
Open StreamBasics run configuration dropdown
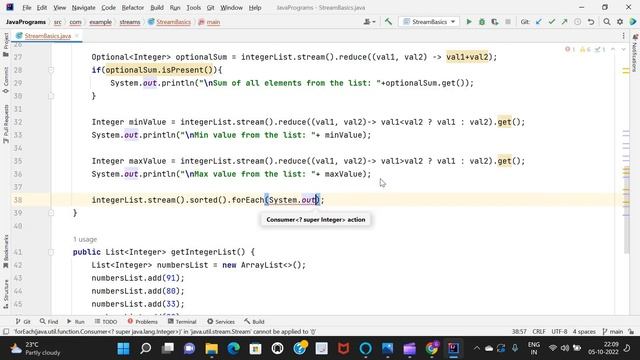(x=429, y=22)
